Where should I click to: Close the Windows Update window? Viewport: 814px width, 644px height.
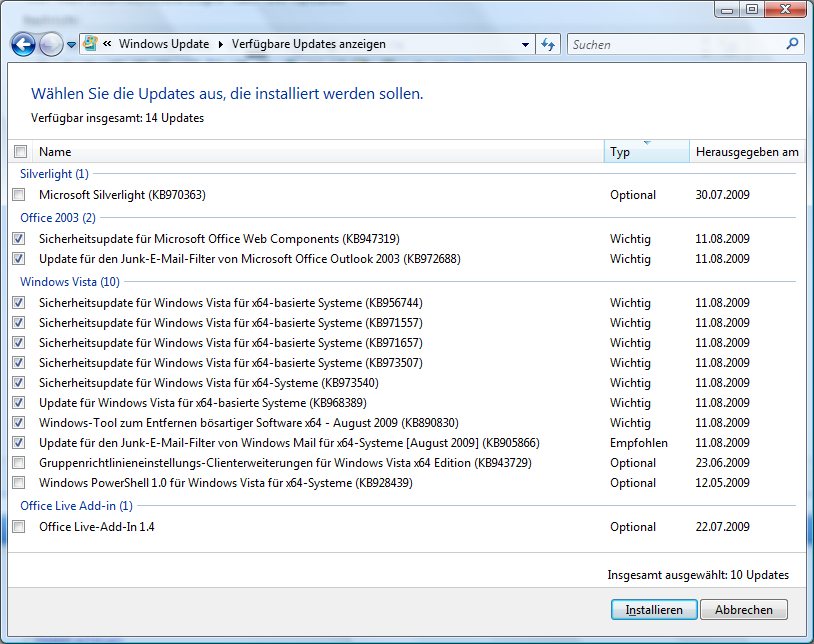pyautogui.click(x=785, y=10)
